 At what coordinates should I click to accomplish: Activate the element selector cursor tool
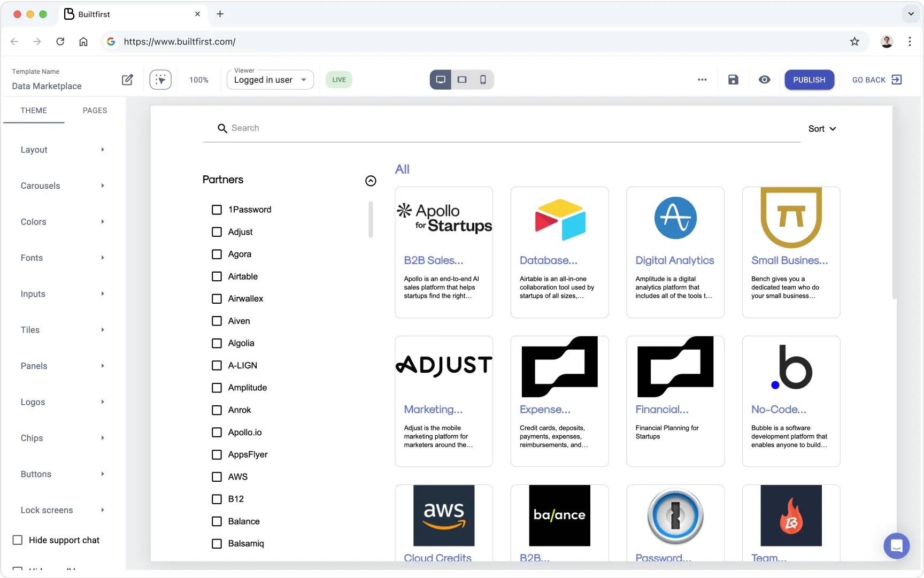click(160, 80)
